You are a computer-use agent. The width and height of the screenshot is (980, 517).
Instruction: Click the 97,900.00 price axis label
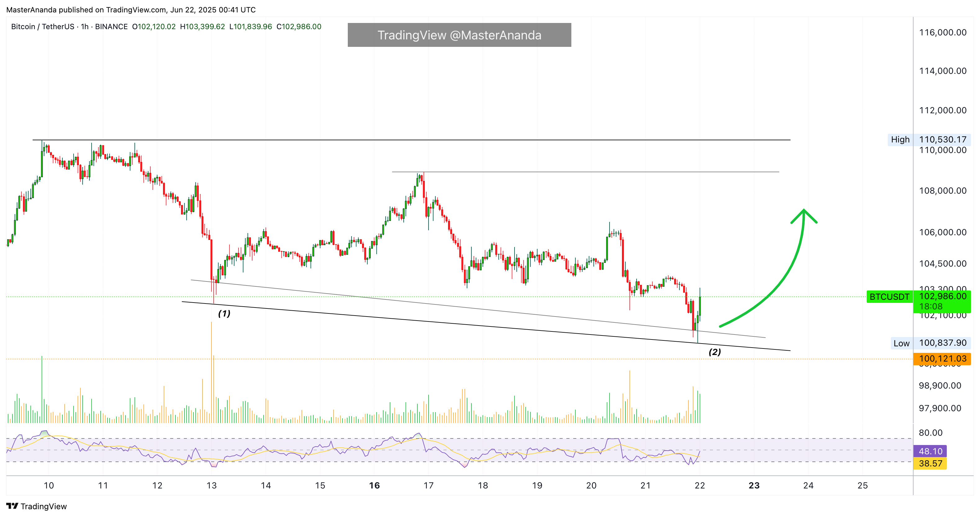click(x=940, y=408)
